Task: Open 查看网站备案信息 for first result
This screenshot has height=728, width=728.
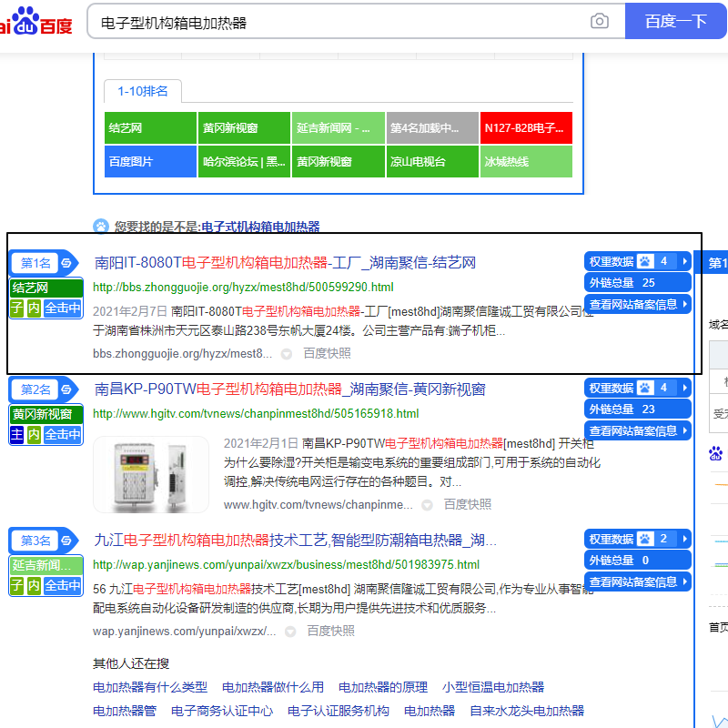Action: tap(638, 304)
